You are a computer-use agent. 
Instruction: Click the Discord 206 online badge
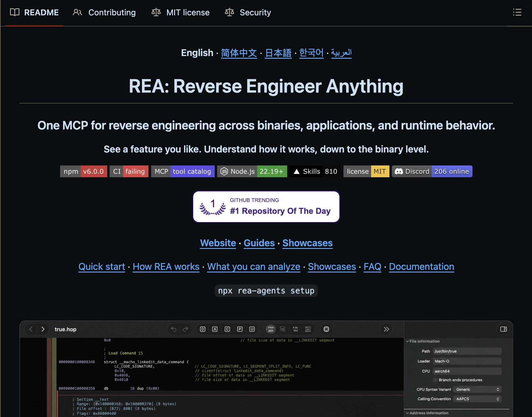point(432,171)
